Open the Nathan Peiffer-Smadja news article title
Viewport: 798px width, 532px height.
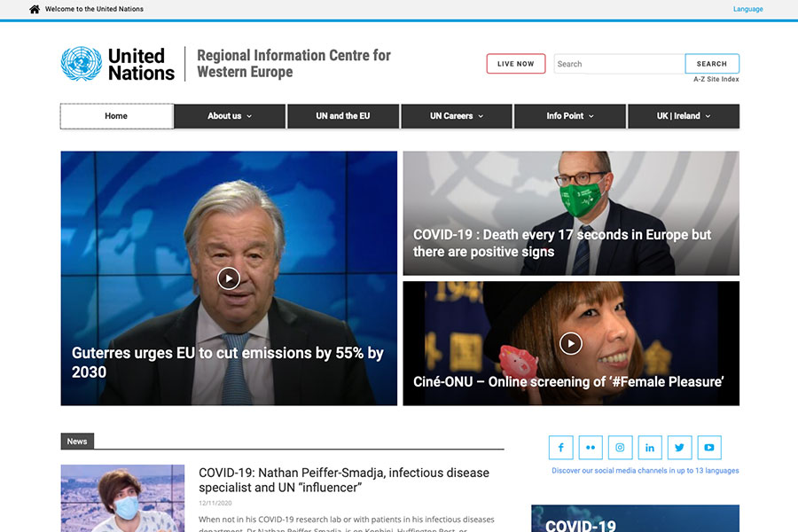[343, 480]
